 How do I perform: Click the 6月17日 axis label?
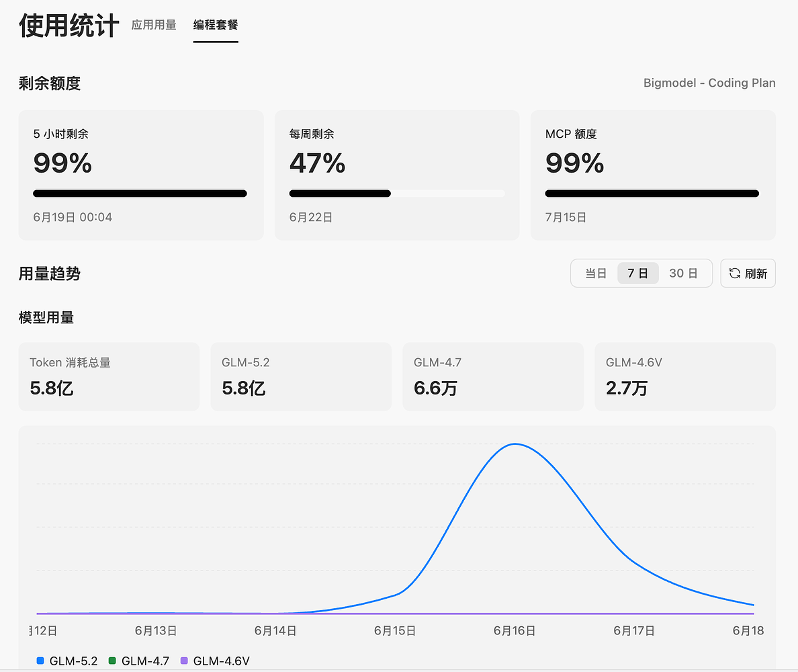tap(633, 631)
